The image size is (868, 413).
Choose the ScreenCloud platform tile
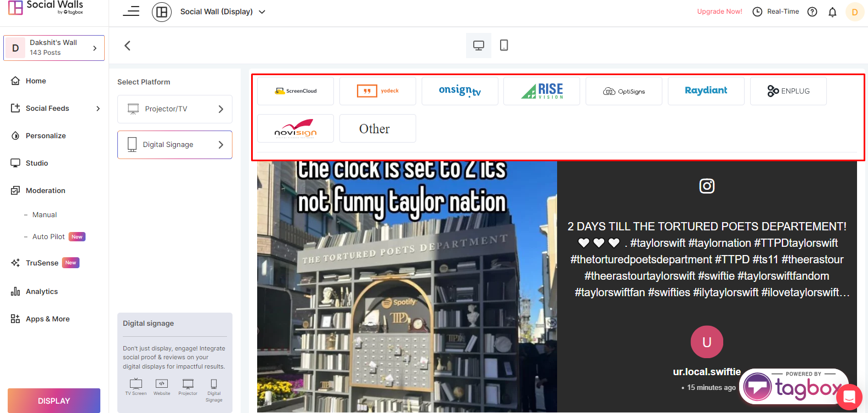coord(296,91)
